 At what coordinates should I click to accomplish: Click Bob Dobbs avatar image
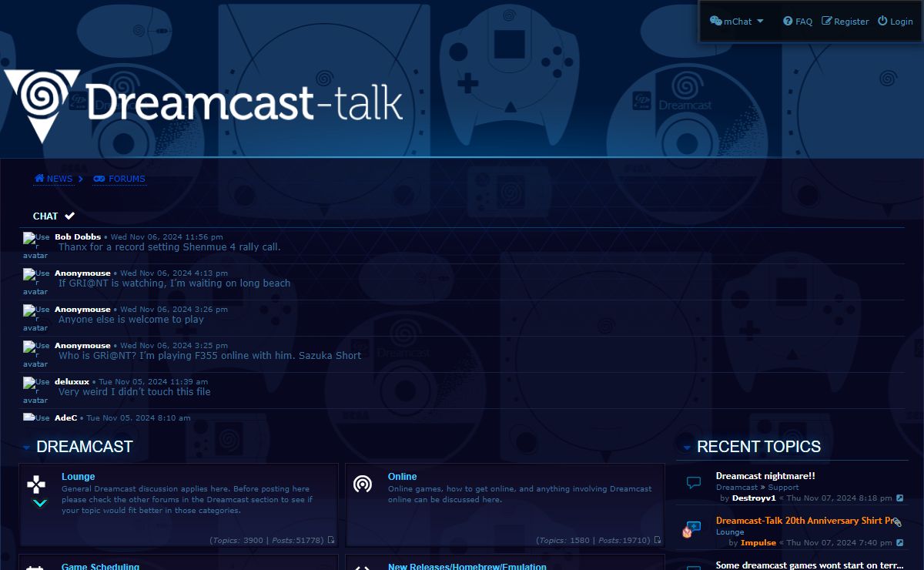tap(35, 246)
